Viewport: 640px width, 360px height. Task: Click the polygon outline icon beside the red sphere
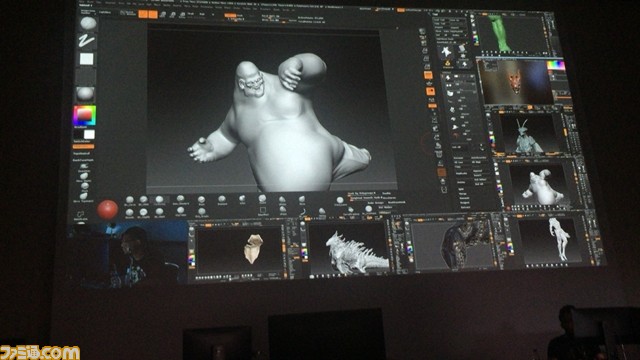coord(81,215)
